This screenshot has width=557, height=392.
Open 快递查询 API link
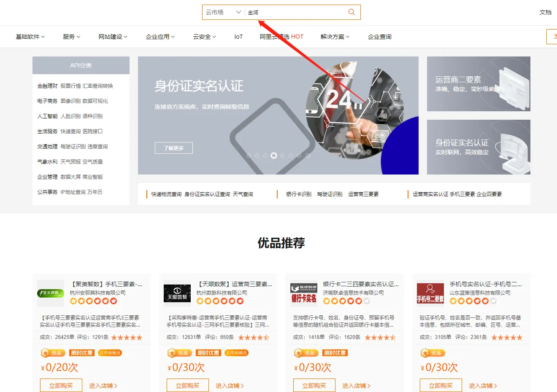(x=70, y=132)
